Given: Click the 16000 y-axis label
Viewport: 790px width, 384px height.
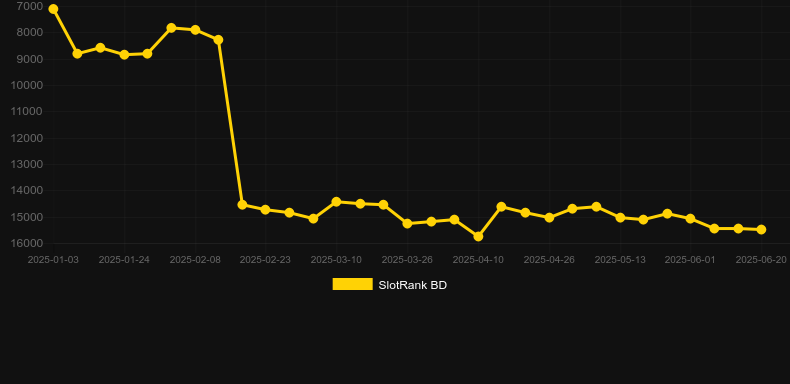Looking at the screenshot, I should (x=27, y=243).
